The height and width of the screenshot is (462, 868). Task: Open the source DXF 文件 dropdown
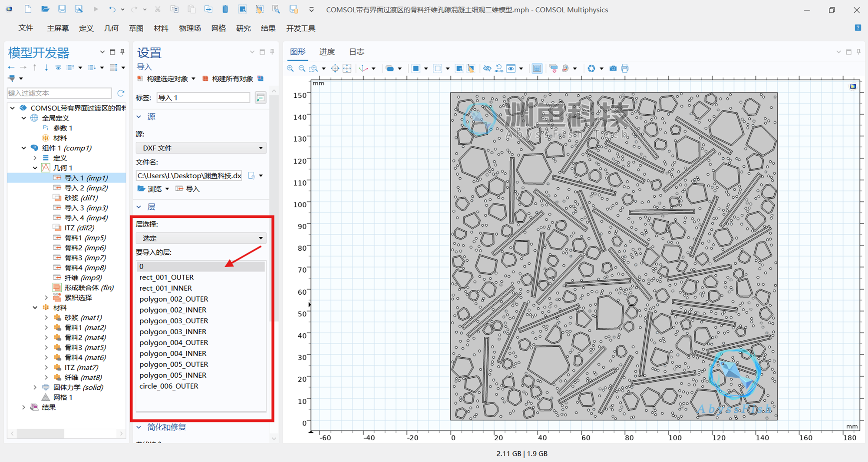pyautogui.click(x=201, y=148)
